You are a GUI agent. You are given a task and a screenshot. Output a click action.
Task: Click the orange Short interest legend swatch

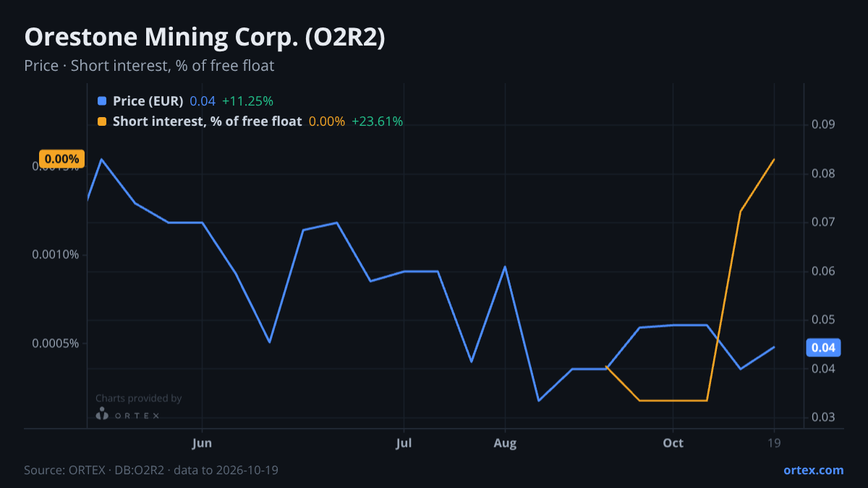pyautogui.click(x=101, y=121)
